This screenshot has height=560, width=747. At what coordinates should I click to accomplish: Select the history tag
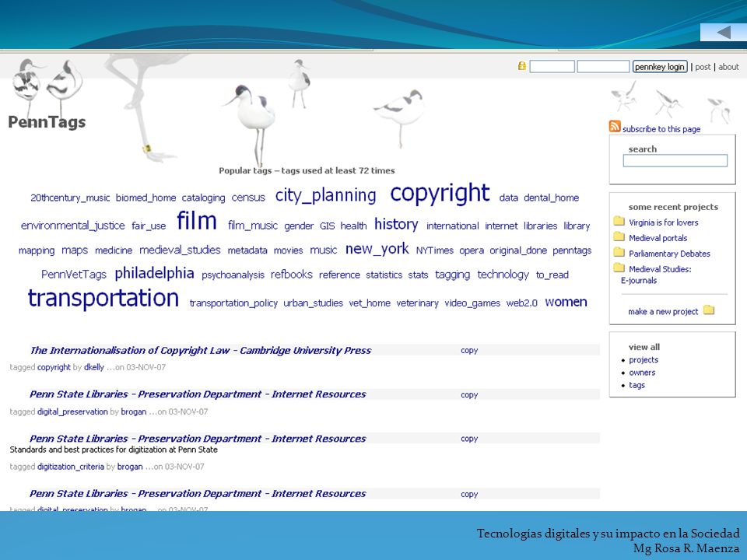[396, 224]
